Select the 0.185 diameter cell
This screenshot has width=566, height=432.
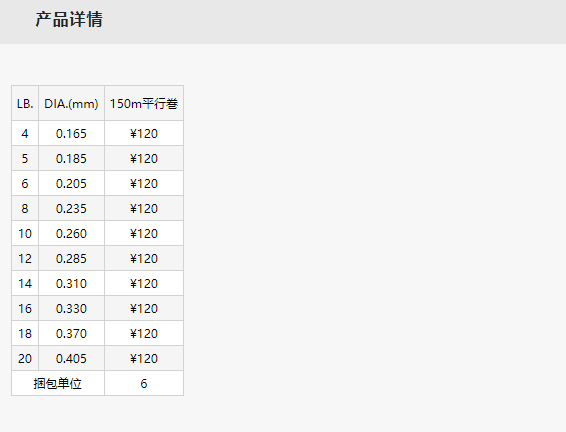click(x=71, y=158)
